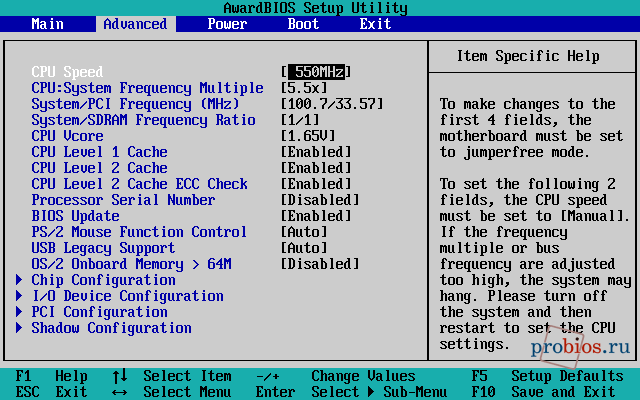Open Chip Configuration sub-menu
640x400 pixels.
pos(103,280)
